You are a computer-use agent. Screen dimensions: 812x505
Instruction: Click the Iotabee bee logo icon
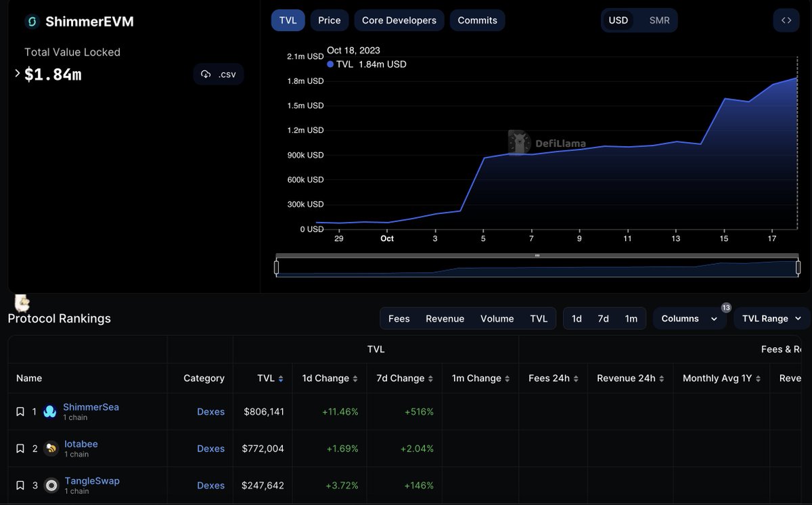[x=51, y=448]
